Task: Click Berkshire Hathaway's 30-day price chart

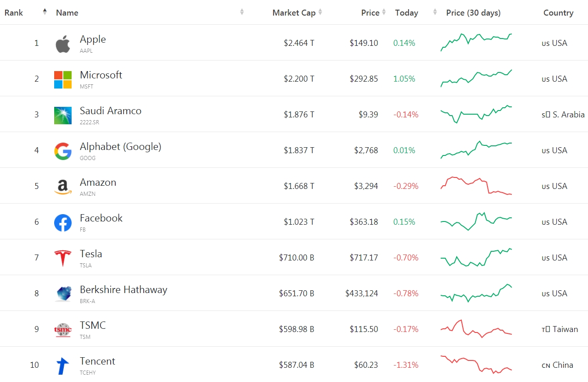Action: (x=476, y=293)
